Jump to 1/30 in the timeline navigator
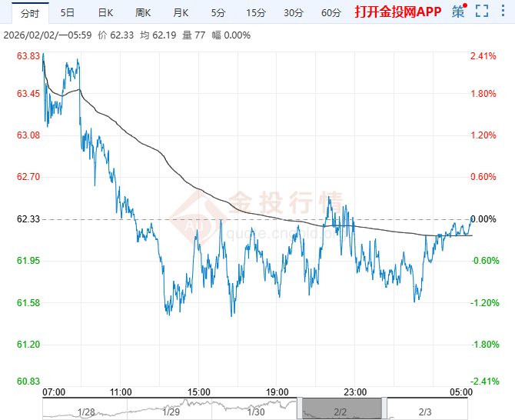This screenshot has height=420, width=515. pos(257,412)
